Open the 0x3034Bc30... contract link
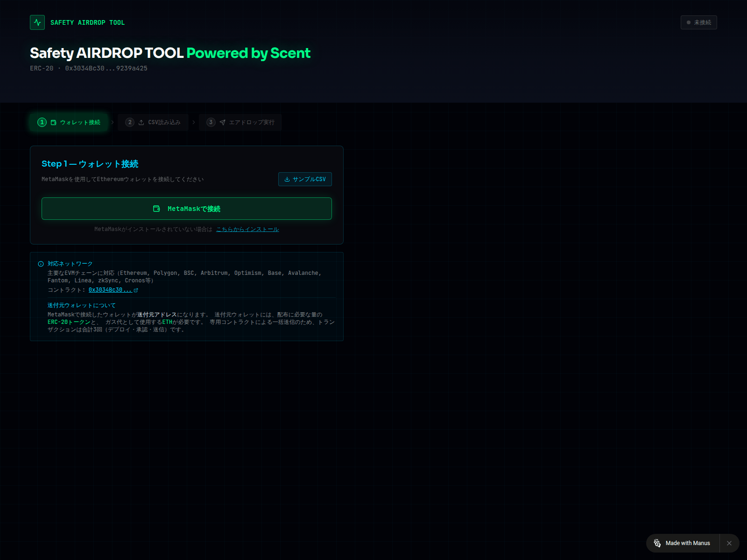747x560 pixels. point(110,290)
